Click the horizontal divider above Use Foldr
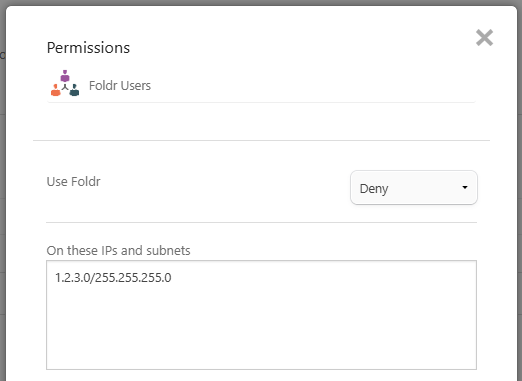Image resolution: width=522 pixels, height=381 pixels. pyautogui.click(x=261, y=140)
